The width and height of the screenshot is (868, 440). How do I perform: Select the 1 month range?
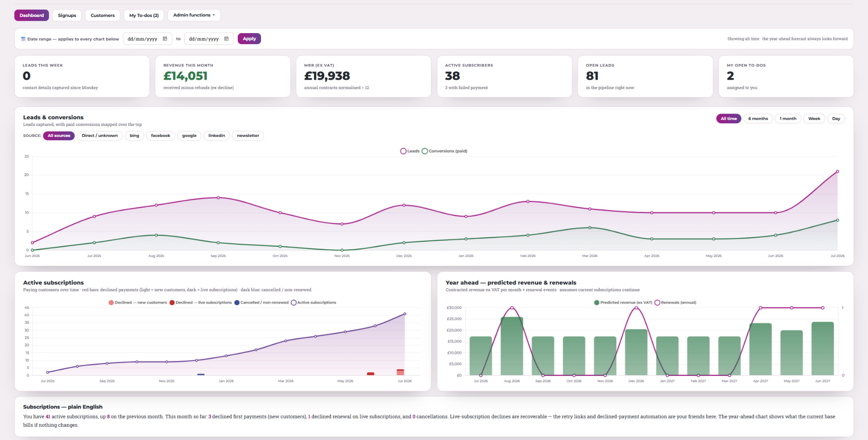pos(788,119)
